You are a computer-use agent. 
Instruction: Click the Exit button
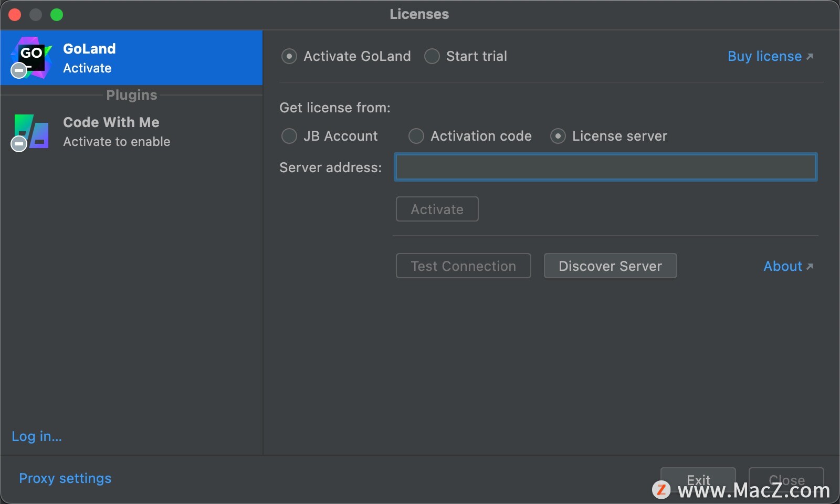tap(698, 480)
